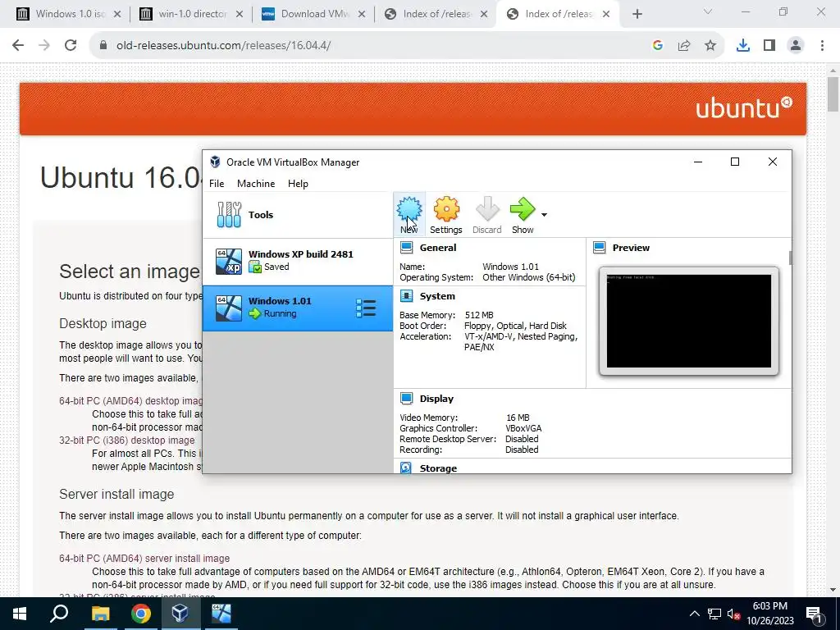Open File Explorer from the taskbar
840x630 pixels.
100,614
